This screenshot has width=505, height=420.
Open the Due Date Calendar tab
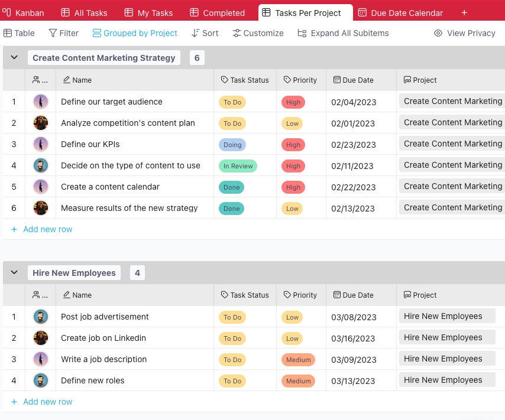pyautogui.click(x=401, y=13)
